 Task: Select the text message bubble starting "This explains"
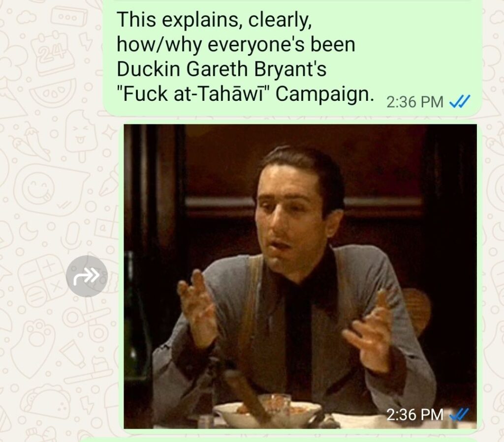click(292, 57)
